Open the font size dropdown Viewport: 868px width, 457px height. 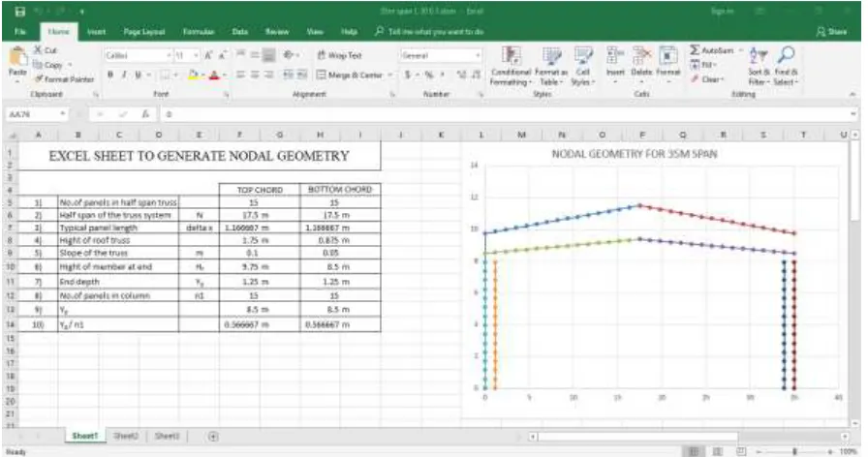(196, 56)
